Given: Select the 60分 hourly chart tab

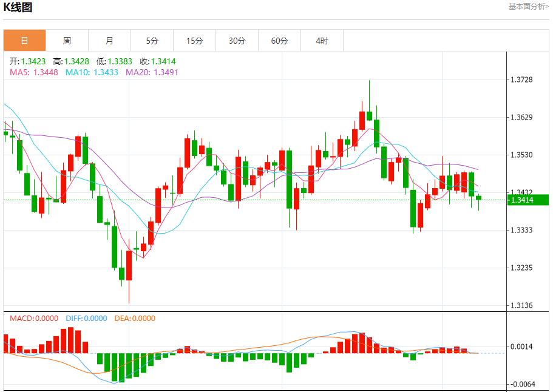Looking at the screenshot, I should tap(279, 40).
